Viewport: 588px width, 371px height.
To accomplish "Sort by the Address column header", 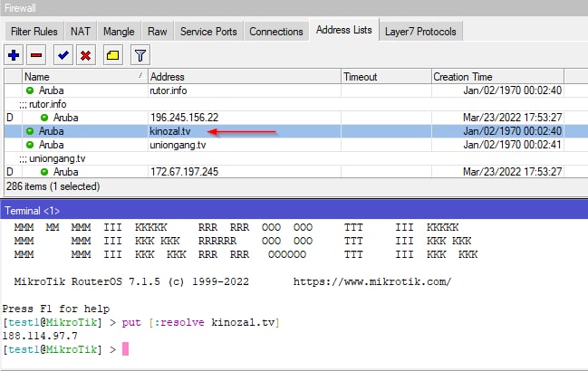I will [245, 77].
